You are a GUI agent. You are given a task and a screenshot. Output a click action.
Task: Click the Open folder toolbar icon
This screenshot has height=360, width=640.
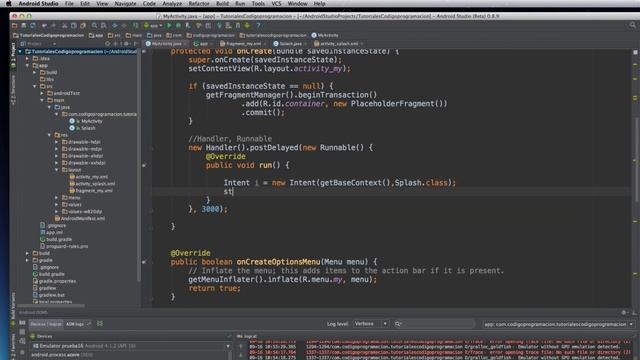click(x=14, y=25)
